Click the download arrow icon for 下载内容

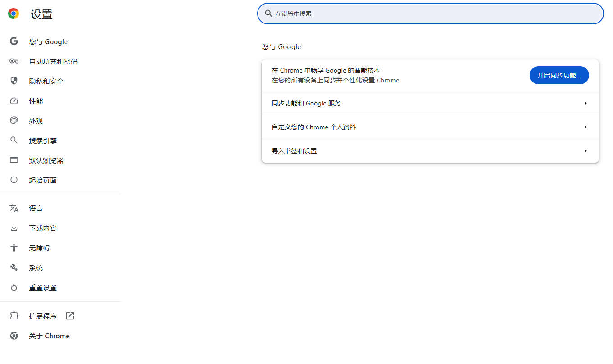14,228
